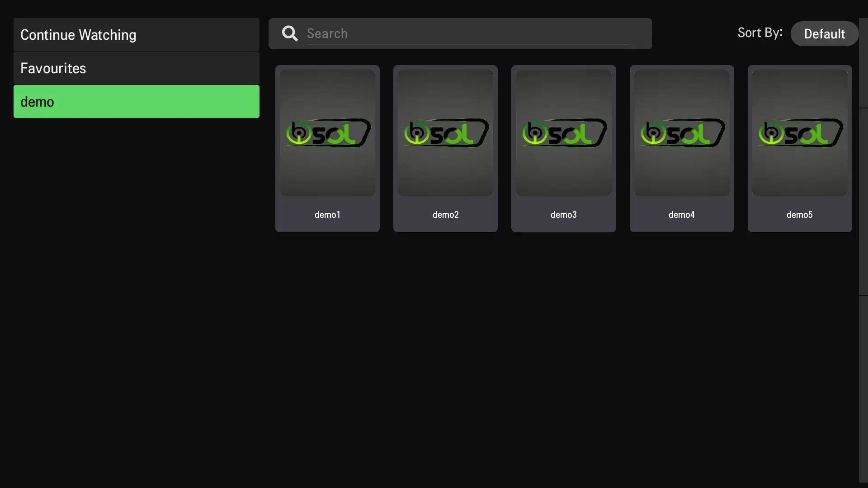This screenshot has height=488, width=868.
Task: Click the demo5 title label
Action: [x=800, y=215]
